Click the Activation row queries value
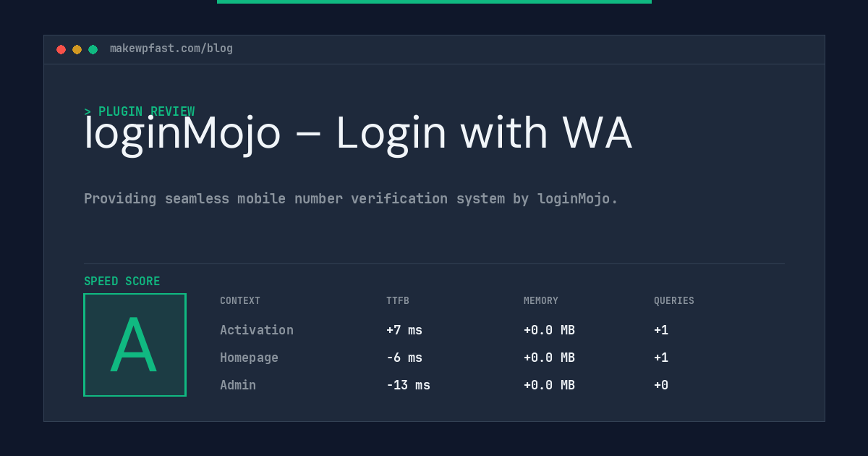 [661, 330]
